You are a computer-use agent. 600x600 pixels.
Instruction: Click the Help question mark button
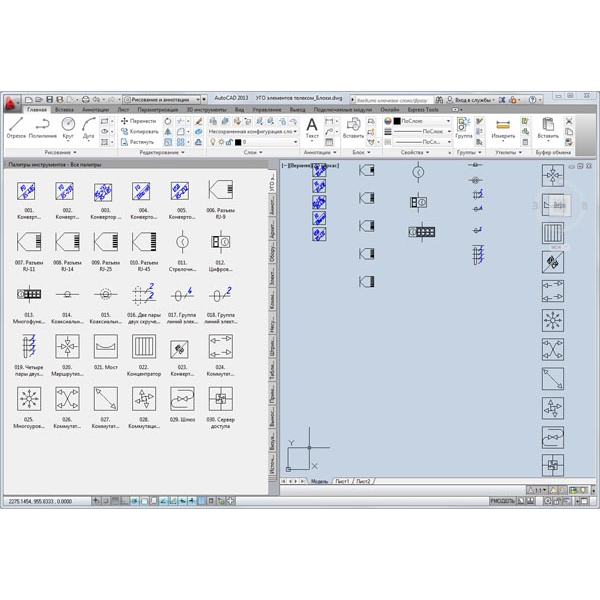point(532,100)
